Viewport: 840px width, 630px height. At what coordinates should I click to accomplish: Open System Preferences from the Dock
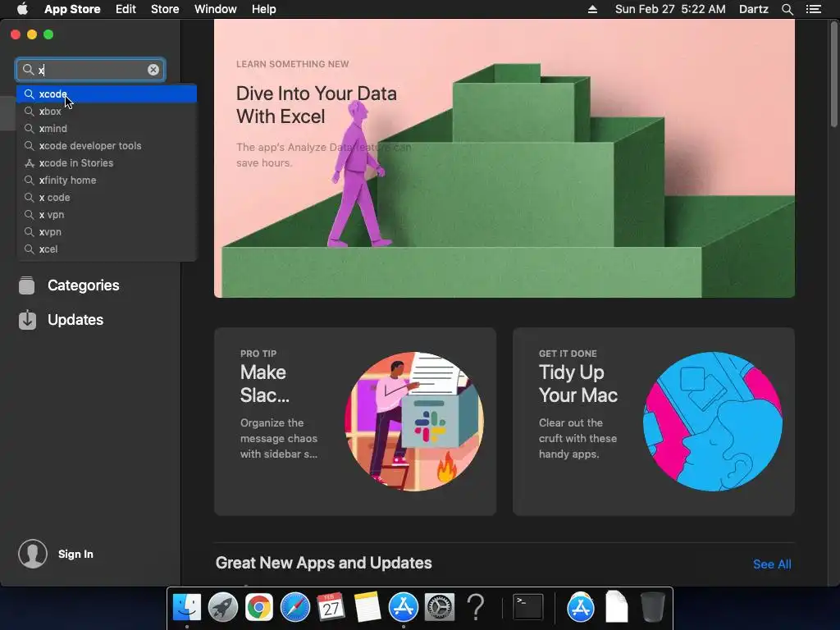point(440,607)
